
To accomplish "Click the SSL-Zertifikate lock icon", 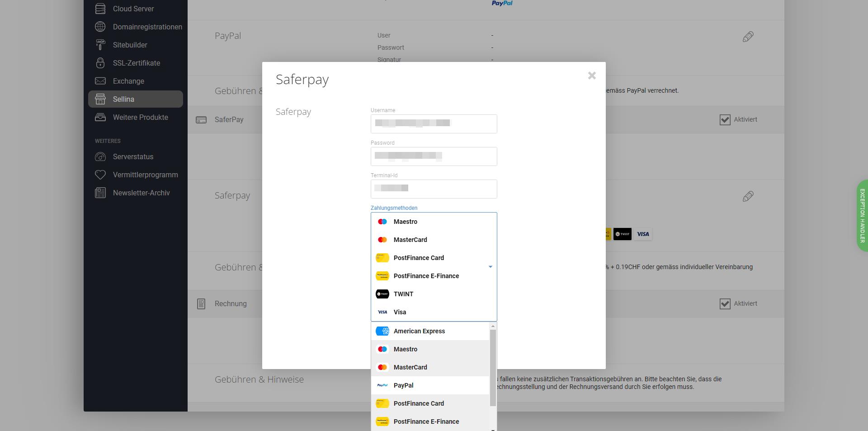I will 100,63.
